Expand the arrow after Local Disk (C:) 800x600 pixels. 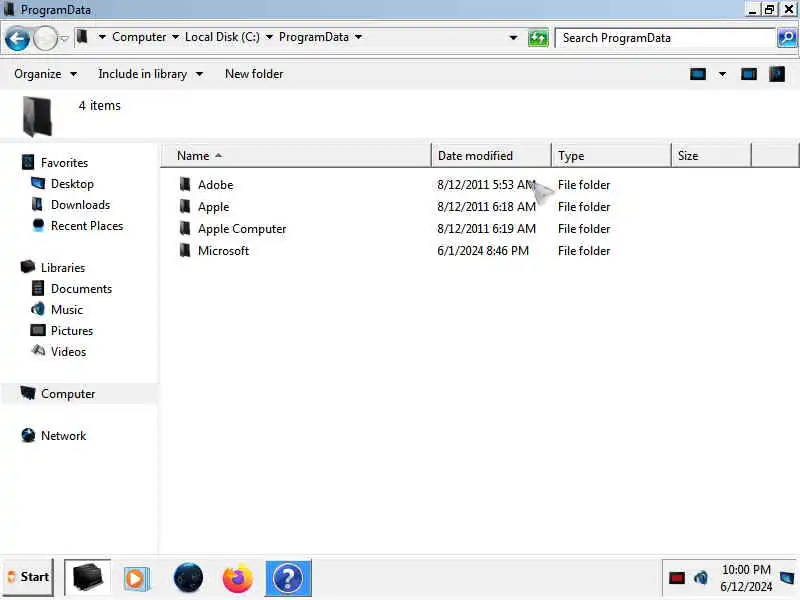tap(269, 37)
